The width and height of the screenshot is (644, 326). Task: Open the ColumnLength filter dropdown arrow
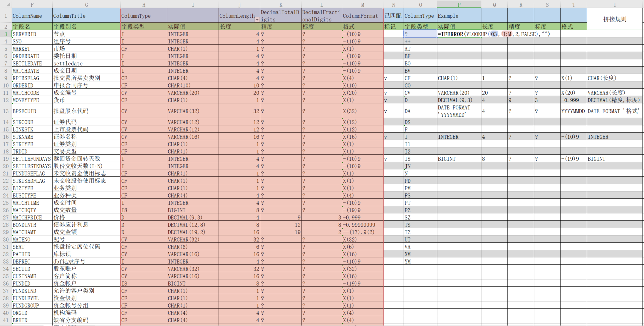tap(257, 20)
